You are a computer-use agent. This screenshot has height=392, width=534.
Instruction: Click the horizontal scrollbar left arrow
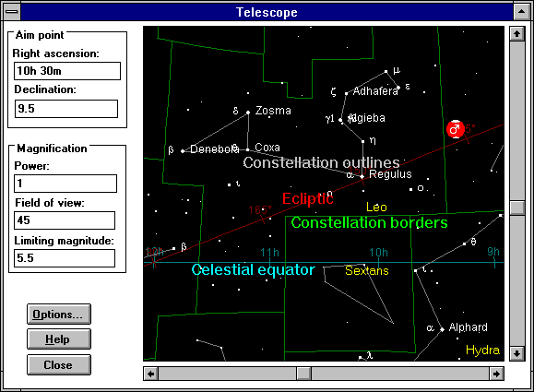coord(150,374)
